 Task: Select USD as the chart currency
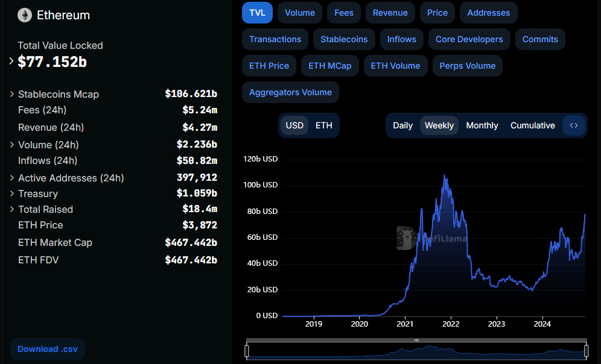(294, 125)
